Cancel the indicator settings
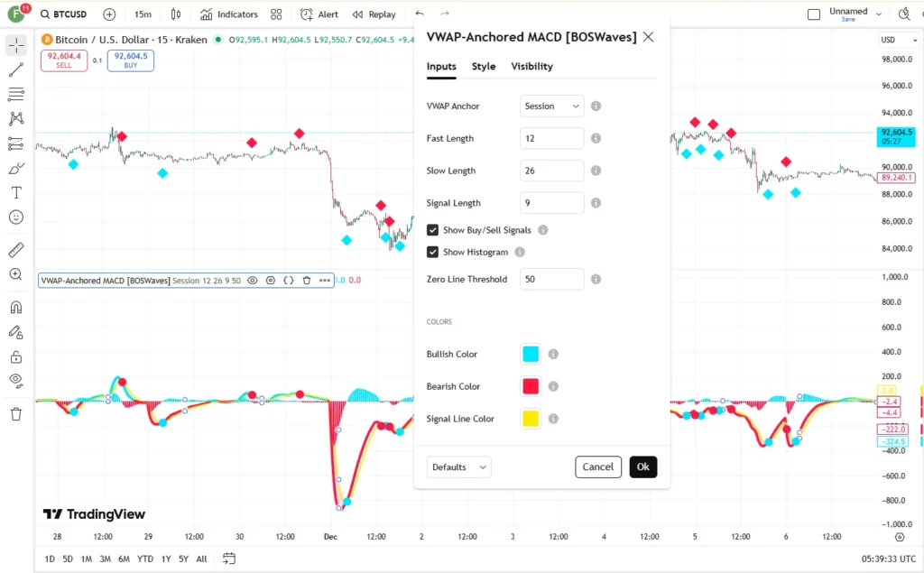This screenshot has height=573, width=924. [x=598, y=467]
